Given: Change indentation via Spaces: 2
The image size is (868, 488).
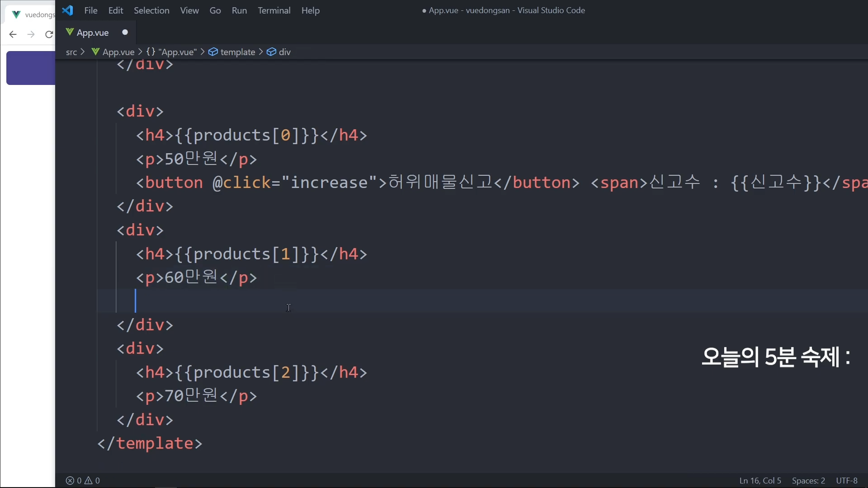Looking at the screenshot, I should point(808,480).
